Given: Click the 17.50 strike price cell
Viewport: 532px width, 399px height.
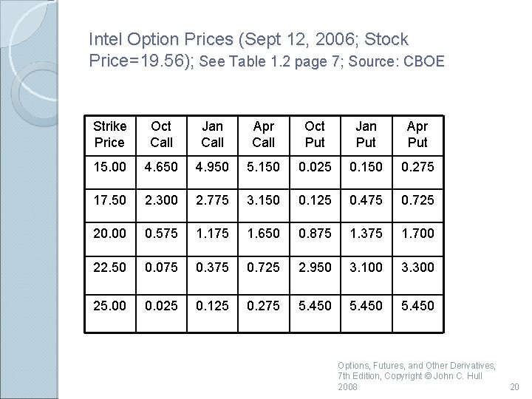Looking at the screenshot, I should click(110, 206).
